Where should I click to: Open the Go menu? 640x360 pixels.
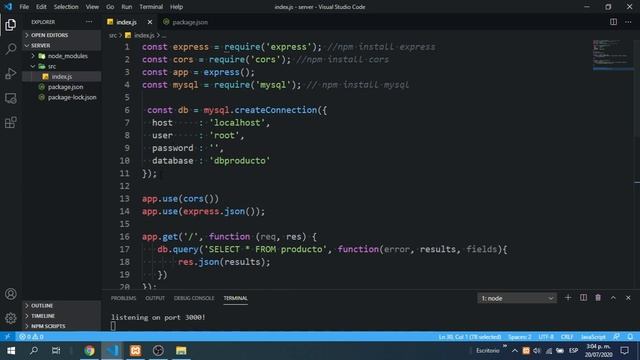click(110, 7)
